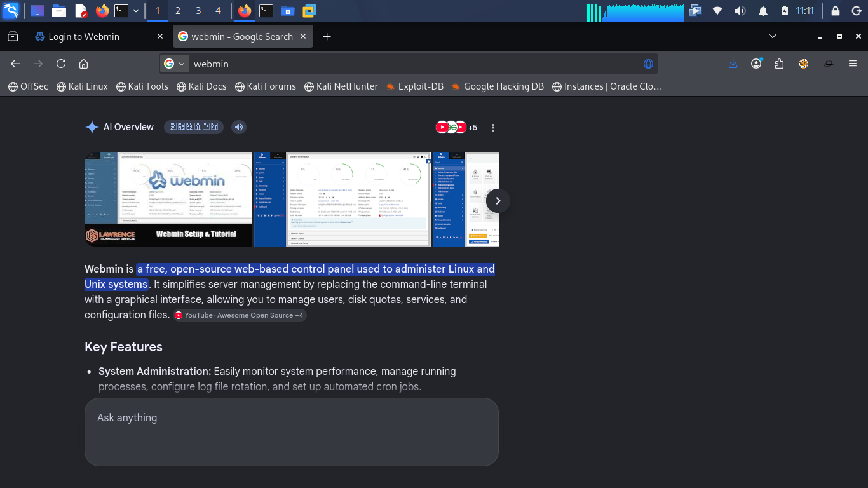Click the AI Overview sparkle heading
This screenshot has height=488, width=868.
click(x=119, y=127)
